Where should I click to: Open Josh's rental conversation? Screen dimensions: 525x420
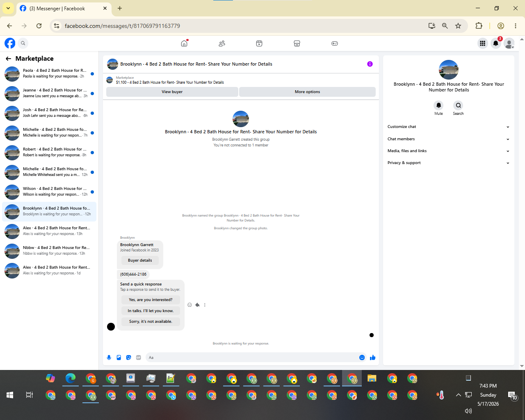pyautogui.click(x=49, y=113)
